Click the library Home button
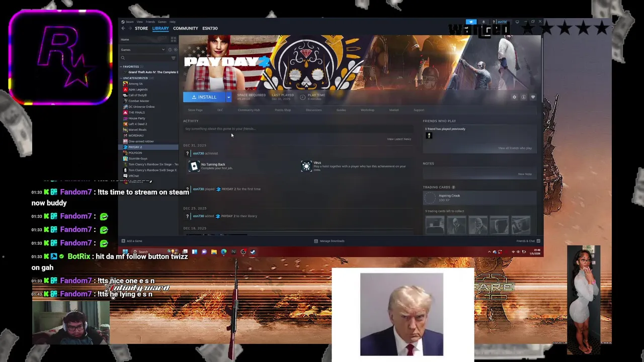 click(x=143, y=39)
